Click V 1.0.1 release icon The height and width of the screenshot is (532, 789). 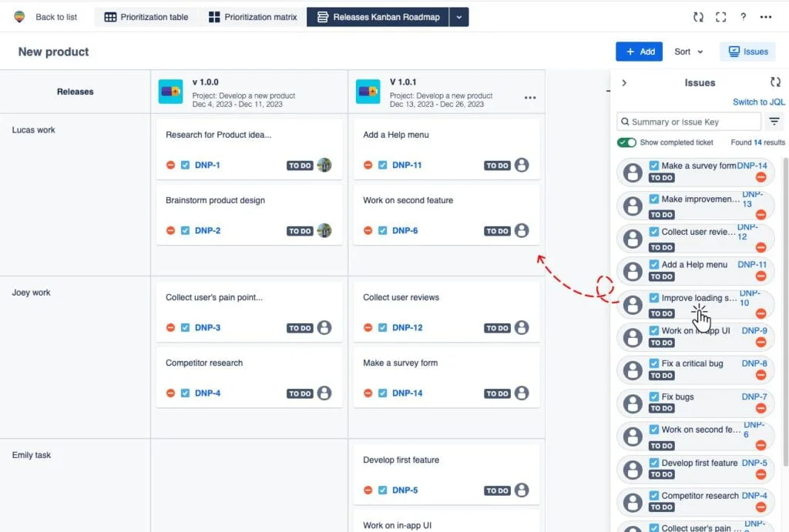368,92
